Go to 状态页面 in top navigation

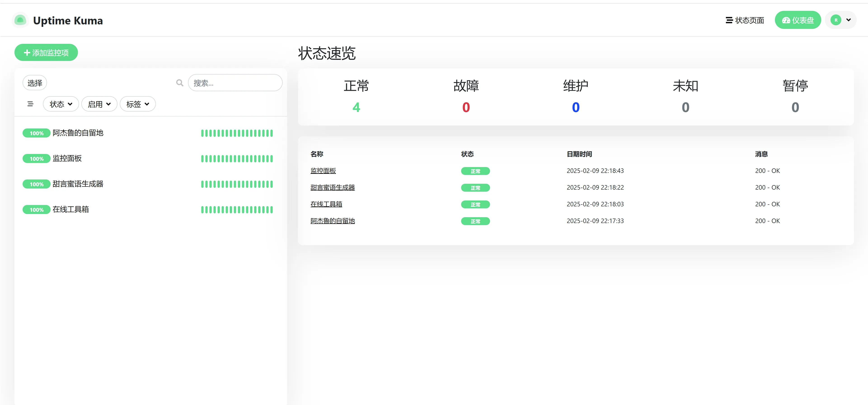click(x=745, y=20)
